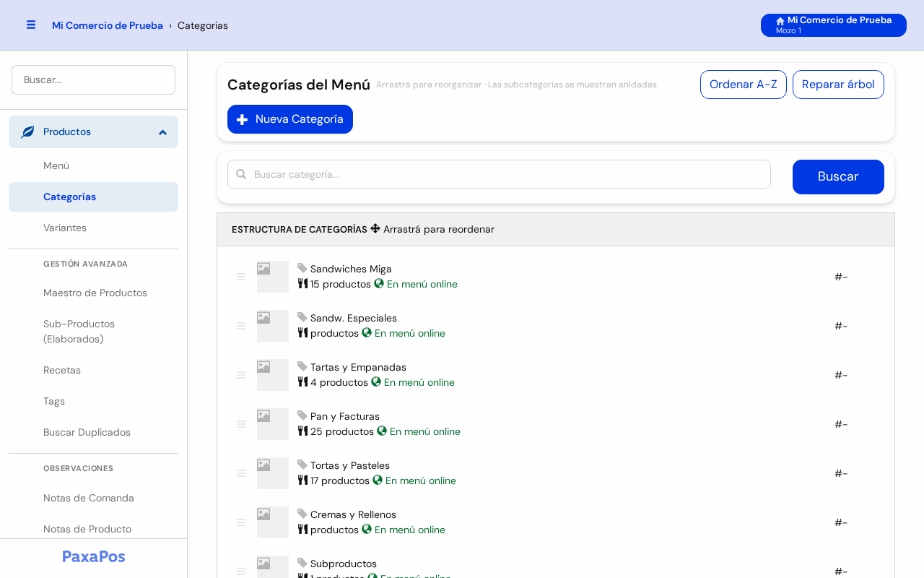Click the image placeholder for Tartas y Empanadas
Image resolution: width=924 pixels, height=578 pixels.
(273, 375)
